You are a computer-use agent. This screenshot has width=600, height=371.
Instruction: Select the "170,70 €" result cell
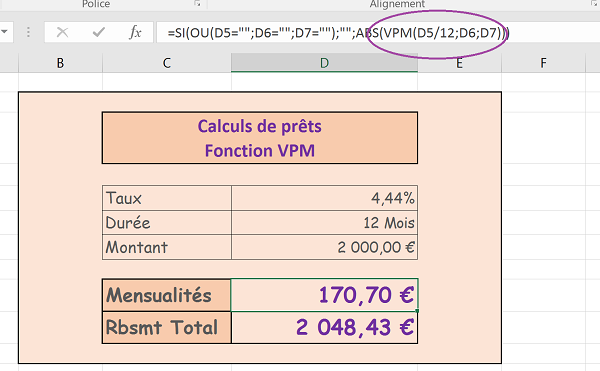324,295
